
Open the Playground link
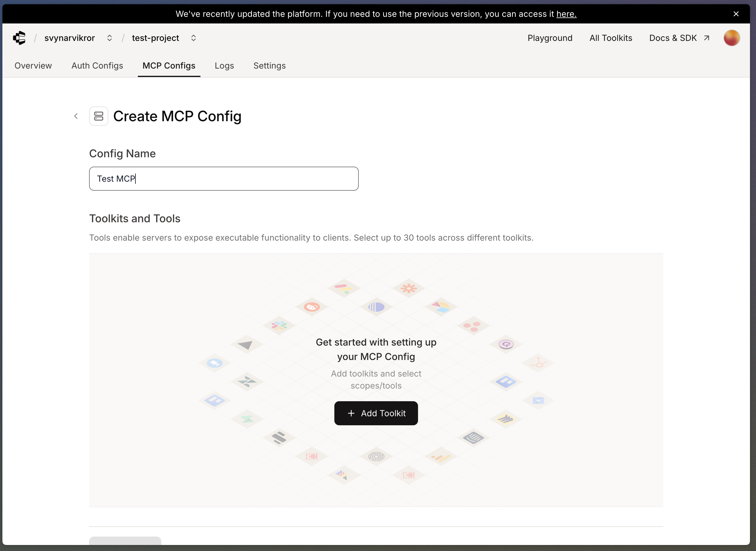point(550,38)
